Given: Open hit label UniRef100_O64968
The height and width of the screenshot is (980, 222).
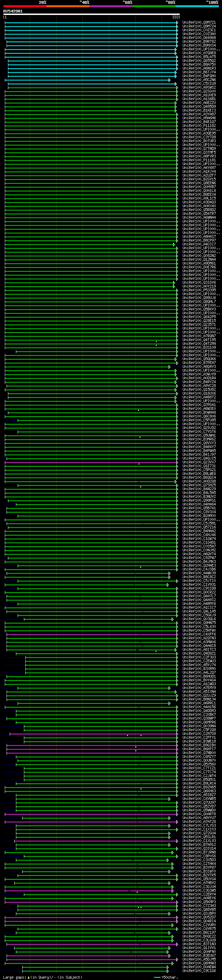Looking at the screenshot, I should point(199,38).
